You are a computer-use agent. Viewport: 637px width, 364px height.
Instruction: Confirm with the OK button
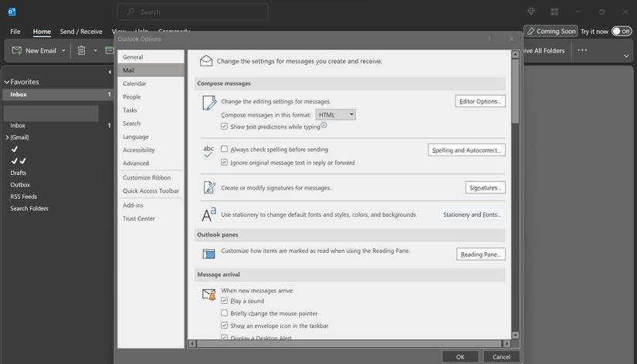click(x=460, y=357)
